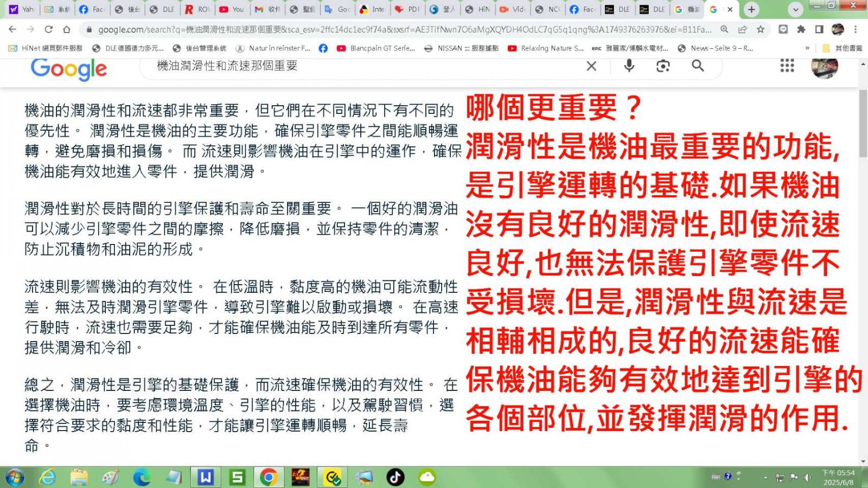868x488 pixels.
Task: Bookmark this page with star icon
Action: pos(761,29)
